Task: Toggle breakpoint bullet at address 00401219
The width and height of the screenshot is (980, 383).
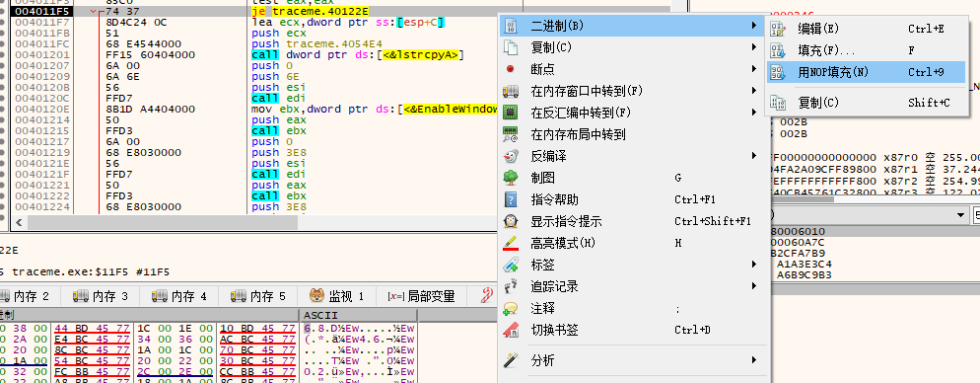Action: 5,153
